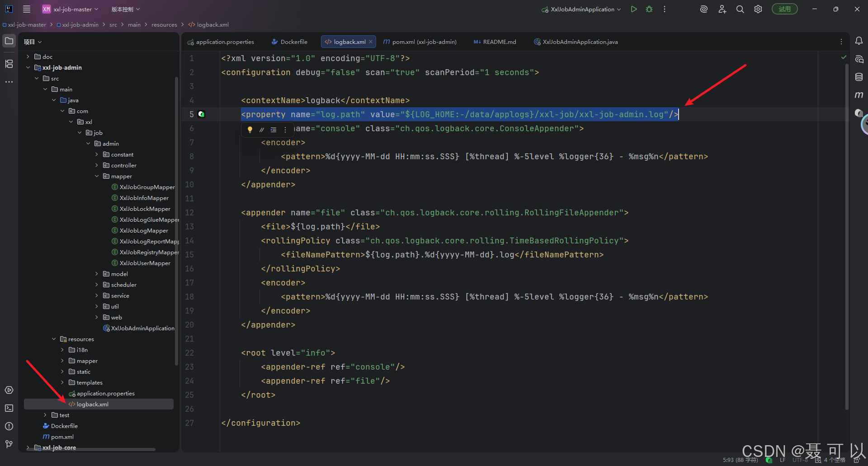
Task: Open the 项目 view dropdown
Action: click(33, 42)
